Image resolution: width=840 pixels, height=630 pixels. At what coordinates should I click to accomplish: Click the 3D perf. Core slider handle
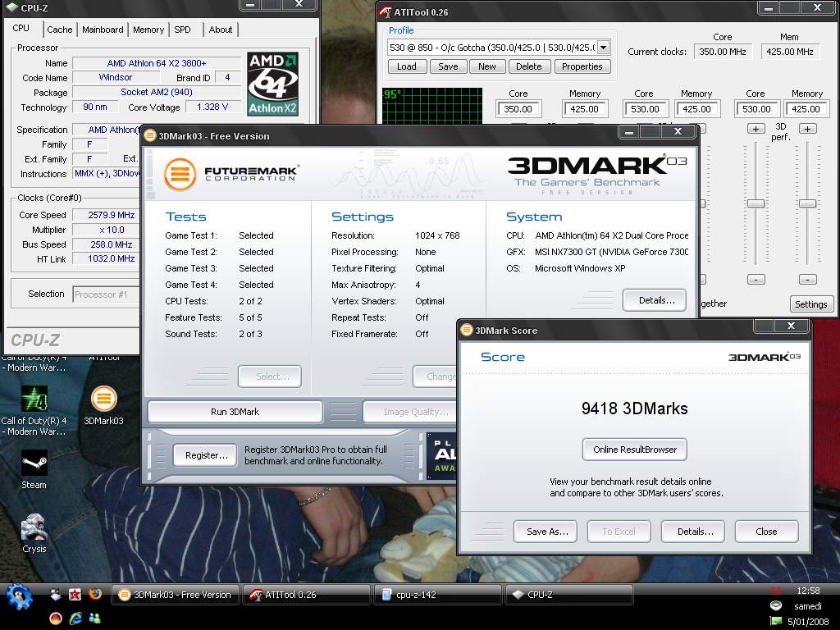click(x=756, y=203)
